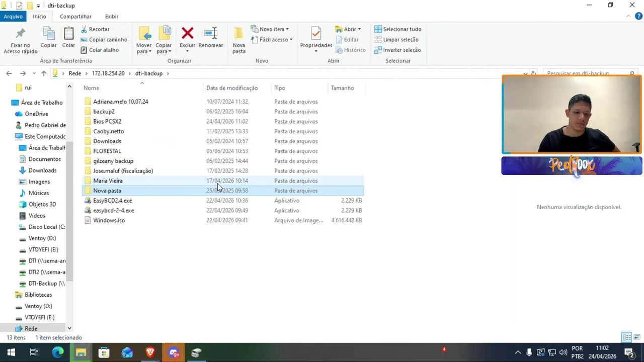Collapse the ribbon with the chevron
Image resolution: width=644 pixels, height=362 pixels.
pyautogui.click(x=628, y=17)
